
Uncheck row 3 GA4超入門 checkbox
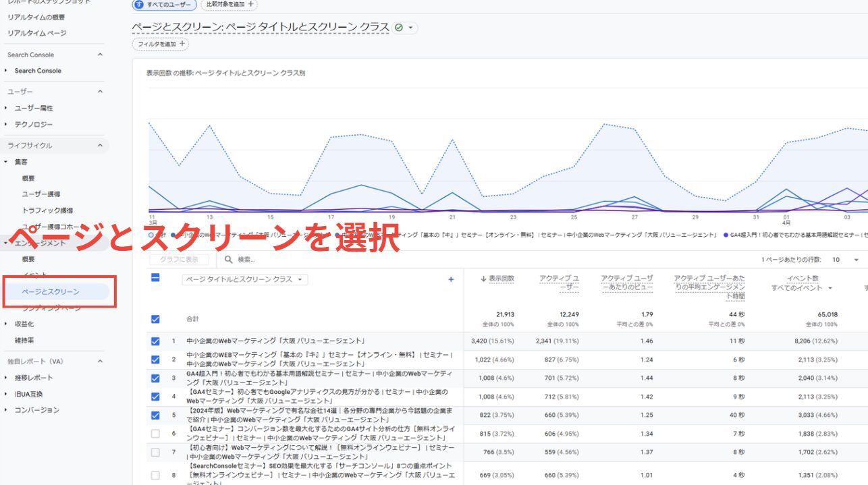155,378
